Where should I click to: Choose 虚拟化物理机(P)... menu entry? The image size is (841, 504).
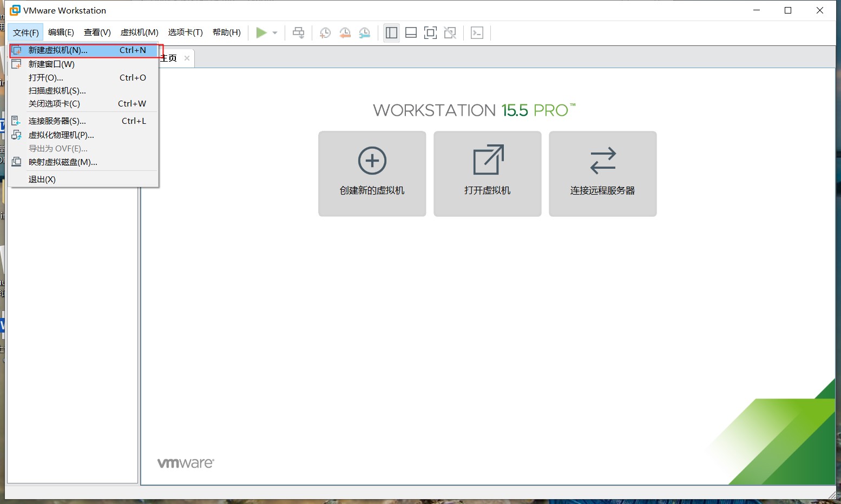click(x=84, y=135)
